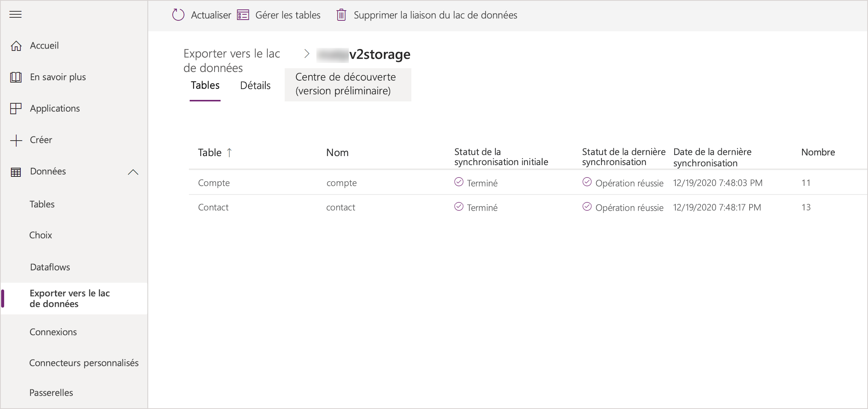The image size is (868, 409).
Task: Click the Créer plus icon
Action: point(16,139)
